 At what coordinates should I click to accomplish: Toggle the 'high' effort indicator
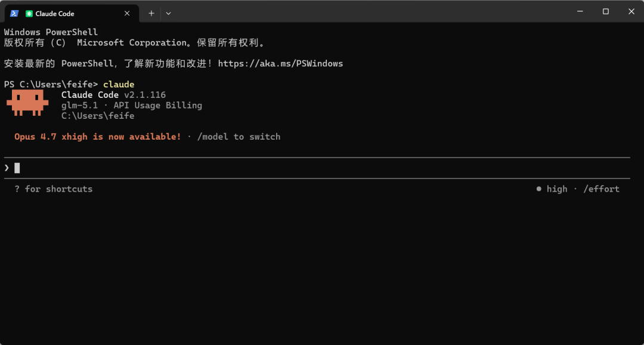coord(556,189)
